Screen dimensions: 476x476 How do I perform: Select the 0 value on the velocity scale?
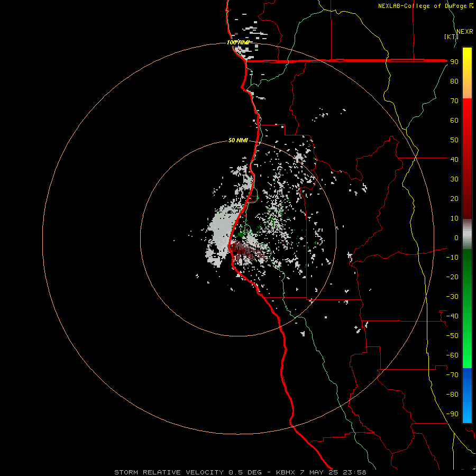pyautogui.click(x=456, y=237)
